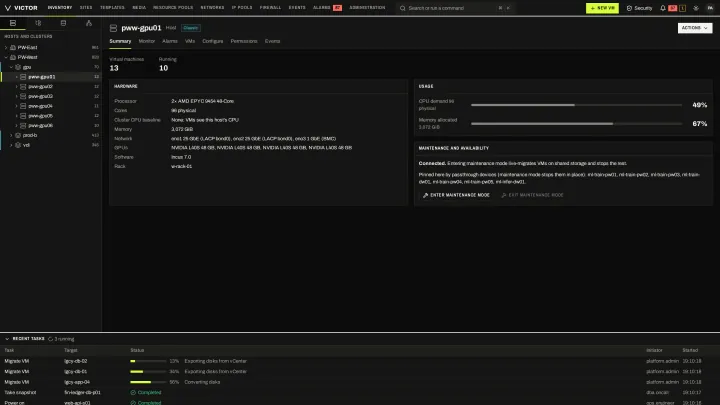The width and height of the screenshot is (720, 405).
Task: Open the Storage view icon in sidebar
Action: 63,23
